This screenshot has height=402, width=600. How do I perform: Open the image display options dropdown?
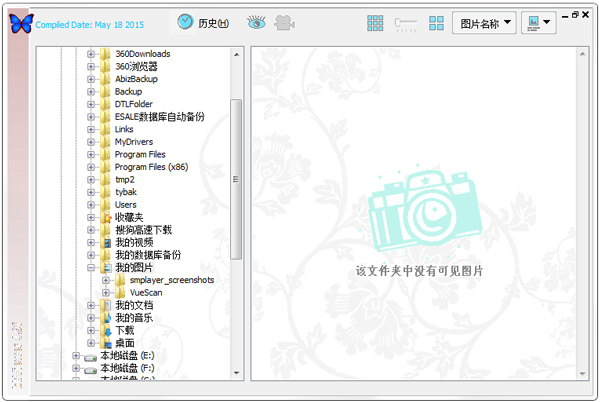click(x=538, y=22)
